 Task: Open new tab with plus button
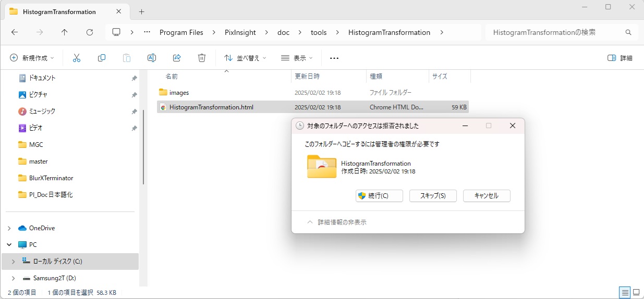(x=141, y=11)
